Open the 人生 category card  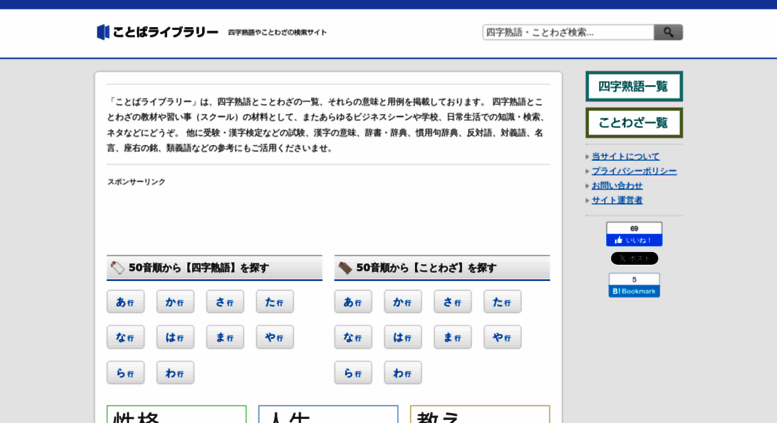tap(328, 414)
